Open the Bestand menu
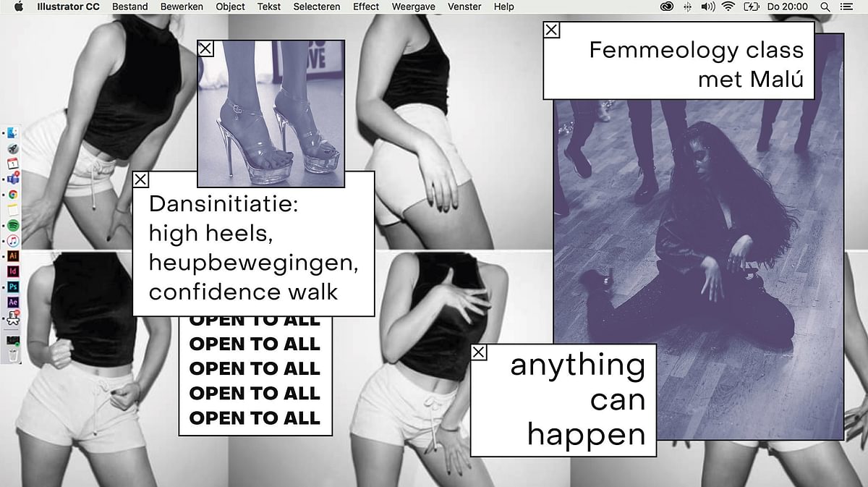868x487 pixels. point(130,7)
